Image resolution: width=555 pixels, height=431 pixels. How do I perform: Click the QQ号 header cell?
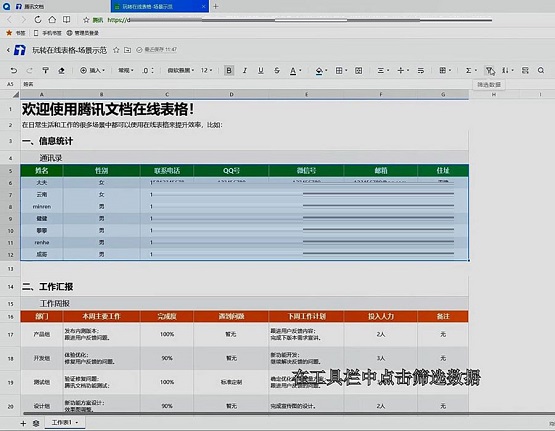[231, 171]
